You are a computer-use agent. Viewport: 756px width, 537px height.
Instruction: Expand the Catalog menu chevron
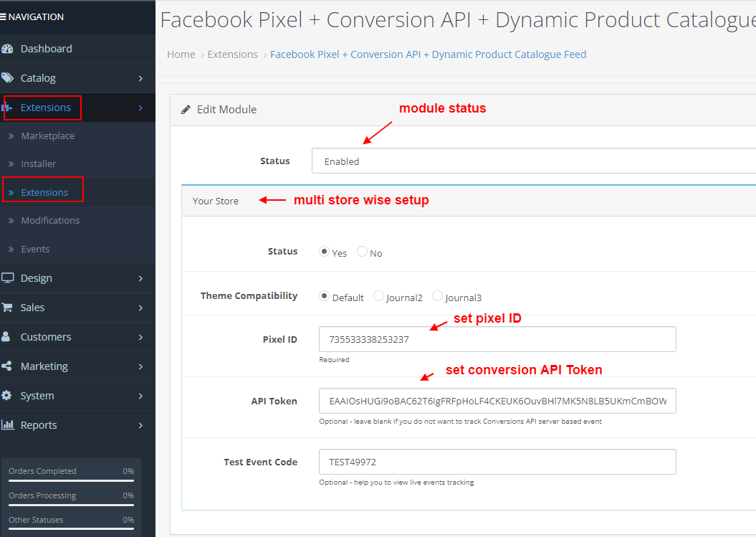(x=142, y=77)
